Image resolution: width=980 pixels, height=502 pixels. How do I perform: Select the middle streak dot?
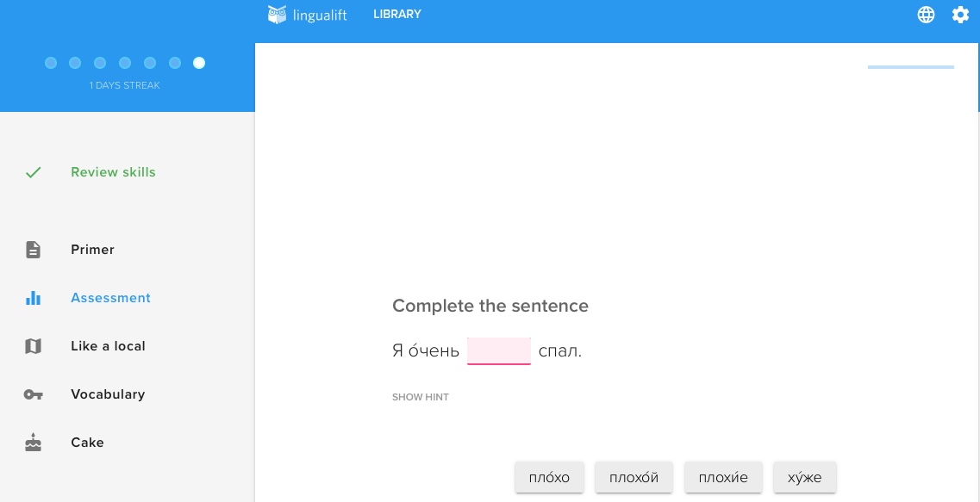tap(125, 63)
